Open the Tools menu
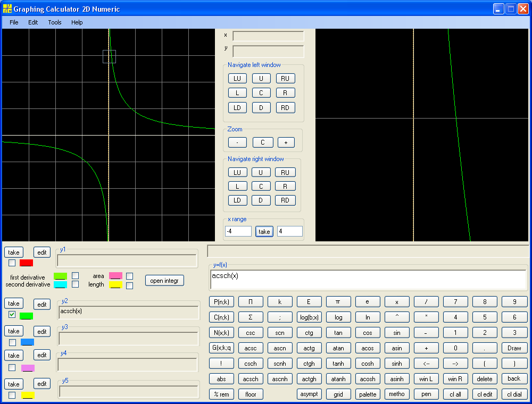 pos(55,22)
